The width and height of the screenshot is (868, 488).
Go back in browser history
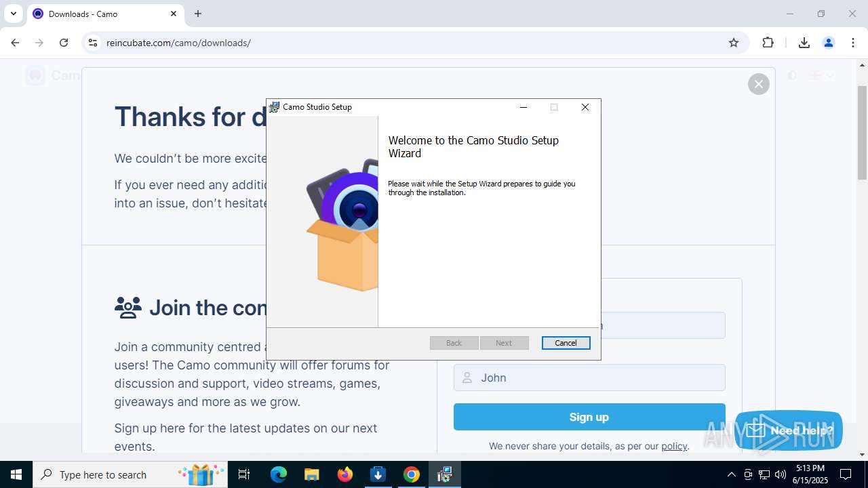[15, 43]
